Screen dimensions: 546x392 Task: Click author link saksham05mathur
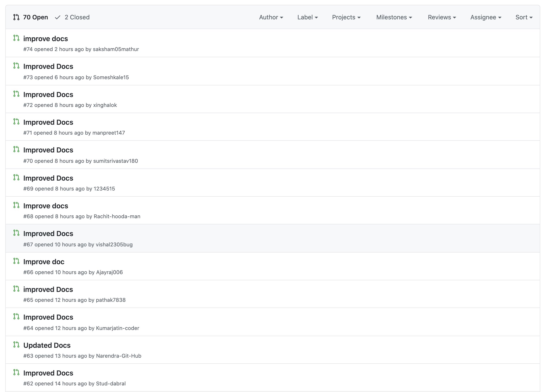(116, 49)
